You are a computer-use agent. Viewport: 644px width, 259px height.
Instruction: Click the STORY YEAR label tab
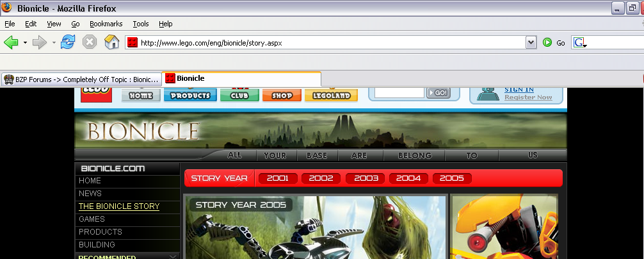pos(220,178)
